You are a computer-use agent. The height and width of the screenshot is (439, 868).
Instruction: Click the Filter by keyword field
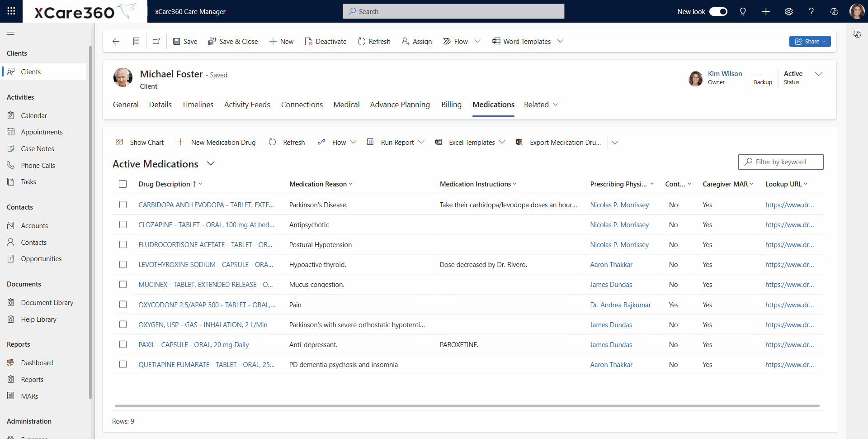(781, 162)
